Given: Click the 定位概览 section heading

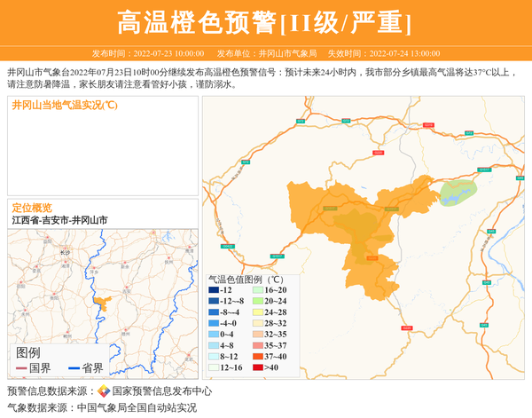Looking at the screenshot, I should click(31, 208).
